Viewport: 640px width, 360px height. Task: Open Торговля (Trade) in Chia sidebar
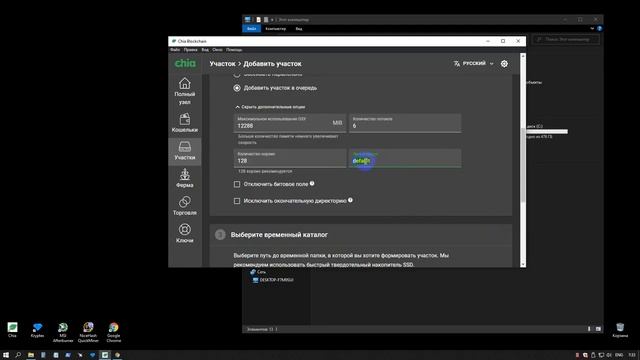(x=184, y=206)
